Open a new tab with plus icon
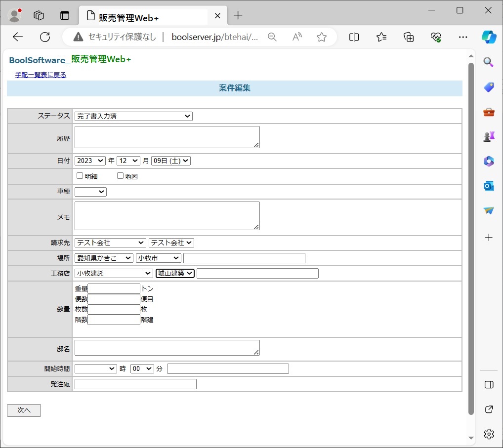Image resolution: width=503 pixels, height=448 pixels. pos(238,15)
